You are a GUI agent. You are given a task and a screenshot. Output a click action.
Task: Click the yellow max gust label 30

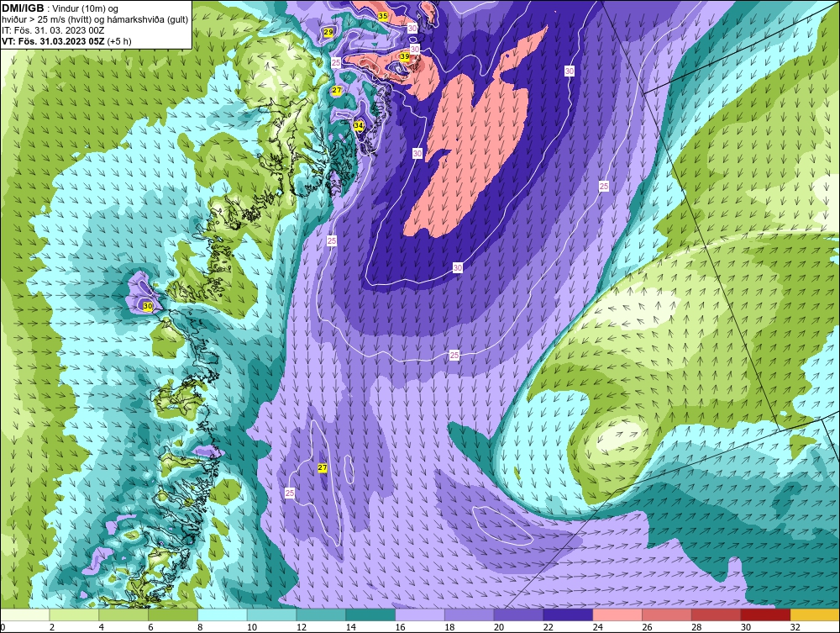point(149,306)
